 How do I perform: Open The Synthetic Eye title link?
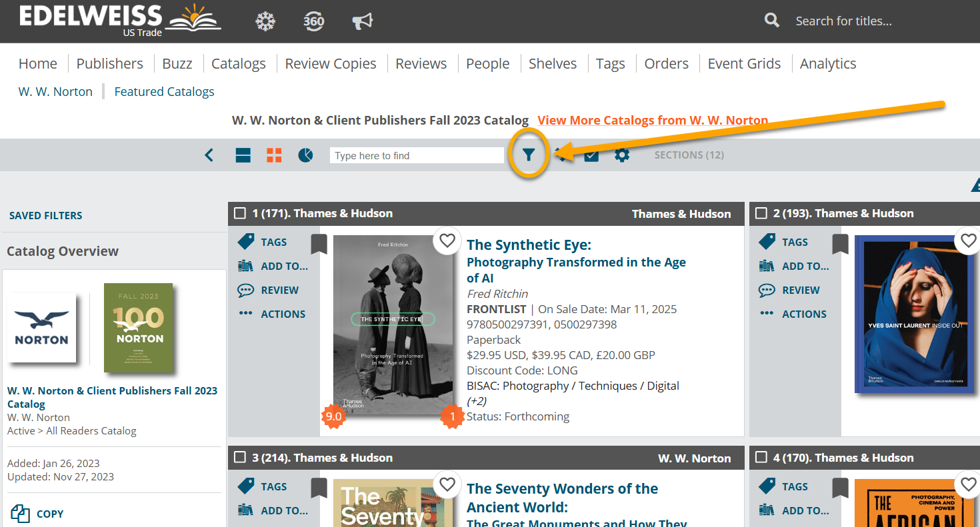(529, 245)
